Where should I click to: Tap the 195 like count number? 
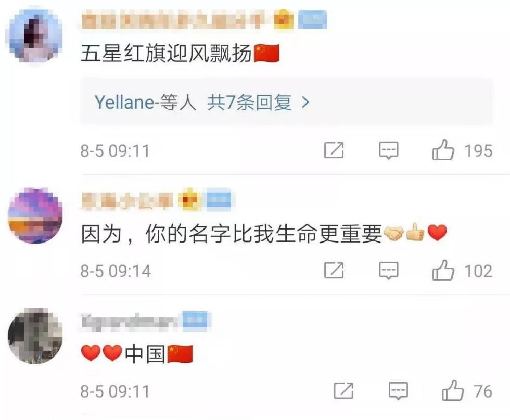pyautogui.click(x=478, y=150)
